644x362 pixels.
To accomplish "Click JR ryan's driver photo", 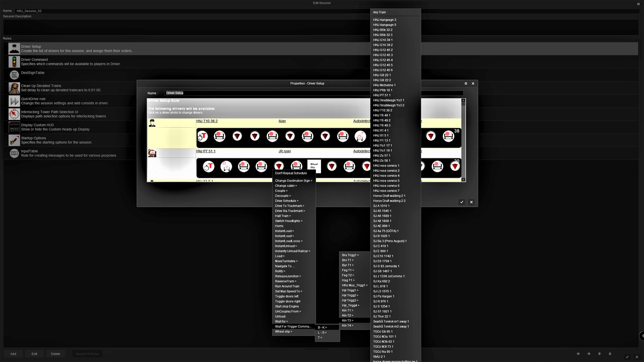I will [152, 153].
